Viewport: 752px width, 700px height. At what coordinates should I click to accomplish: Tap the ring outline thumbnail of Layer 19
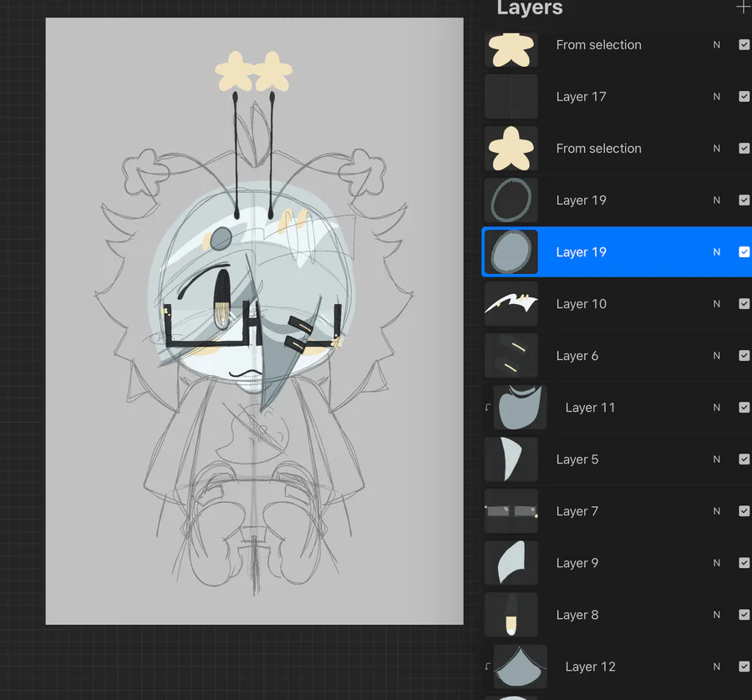511,200
